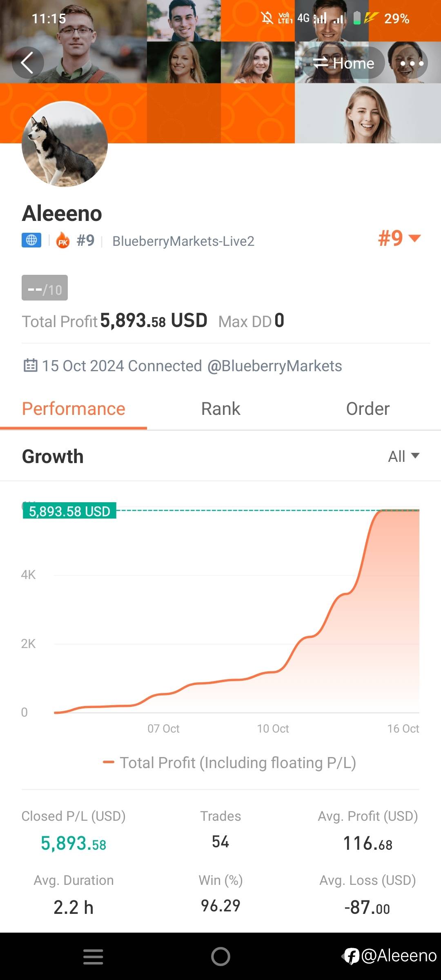Toggle the Total Profit chart legend
The image size is (441, 980).
coord(229,762)
